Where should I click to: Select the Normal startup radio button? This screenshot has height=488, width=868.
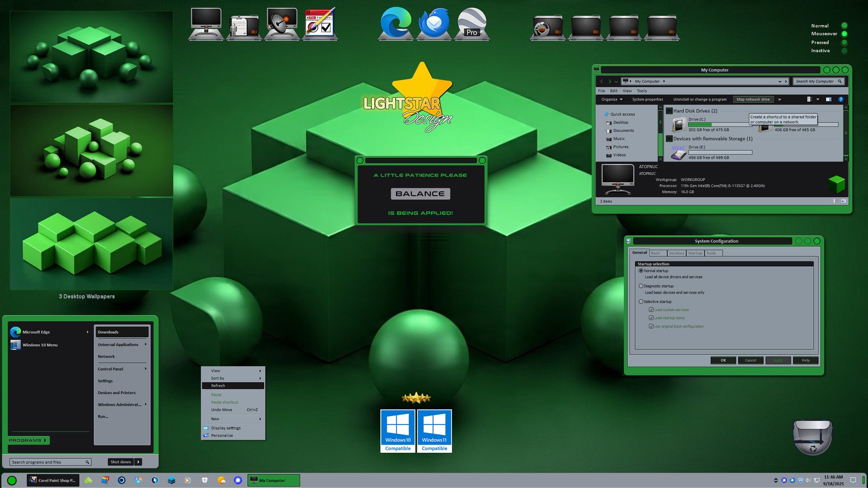641,271
